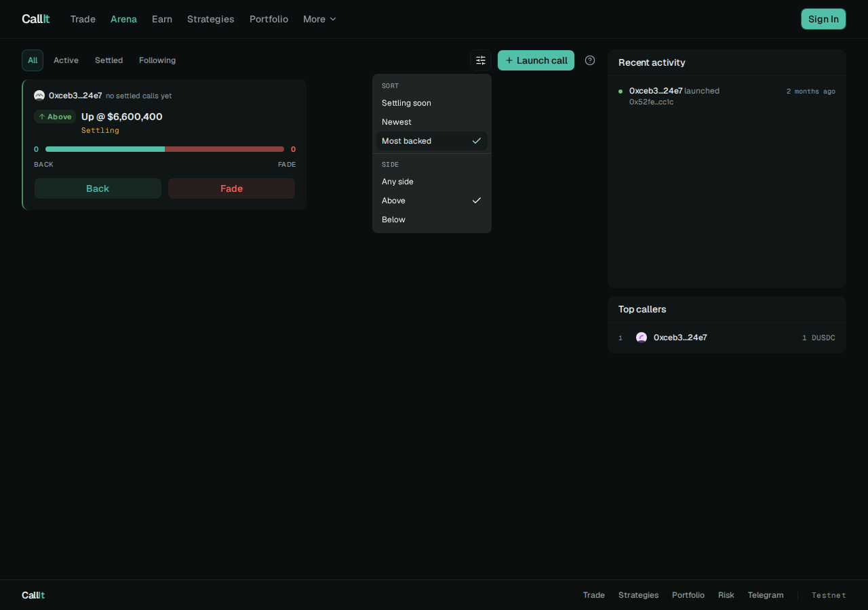
Task: Open Portfolio in the top navigation
Action: tap(269, 19)
